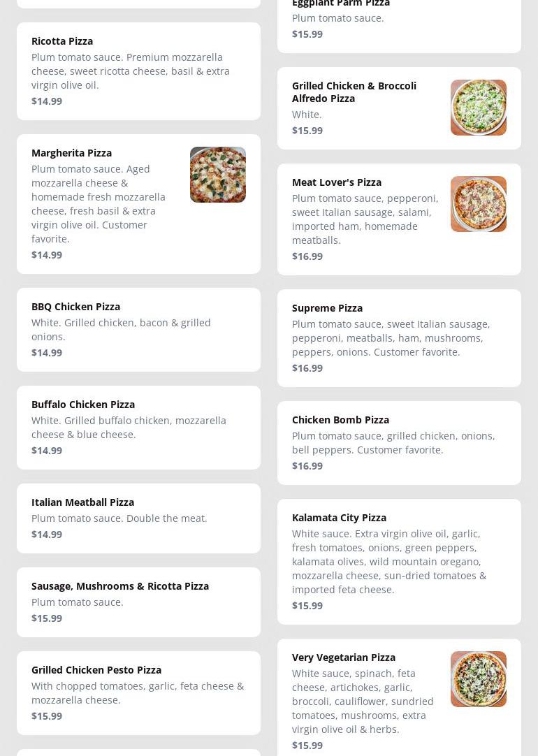538x756 pixels.
Task: Open the Italian Meatball Pizza title
Action: (82, 502)
